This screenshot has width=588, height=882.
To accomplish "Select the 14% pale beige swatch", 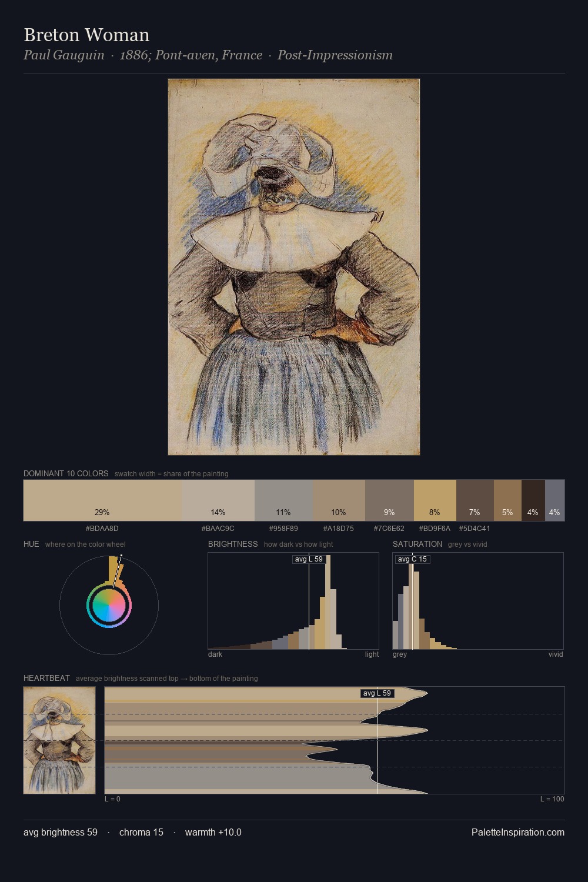I will (x=218, y=500).
